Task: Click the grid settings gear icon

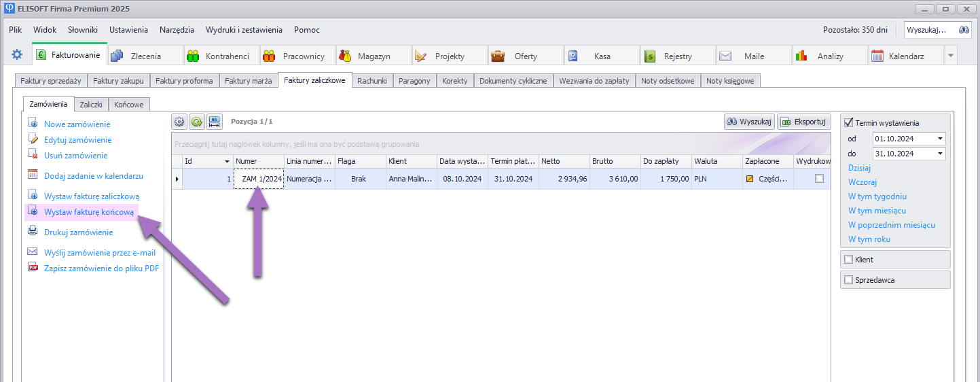Action: pyautogui.click(x=179, y=122)
